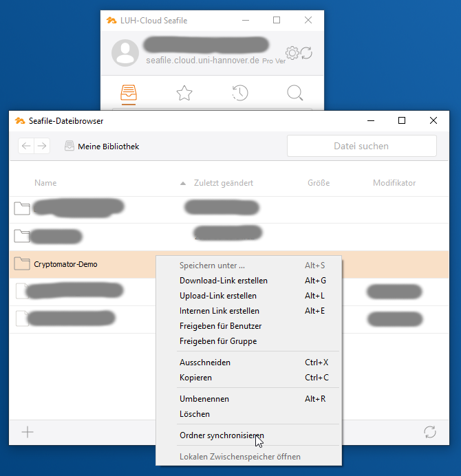The height and width of the screenshot is (476, 461).
Task: Open the libraries tab in LUH-Cloud Seafile
Action: pyautogui.click(x=129, y=93)
